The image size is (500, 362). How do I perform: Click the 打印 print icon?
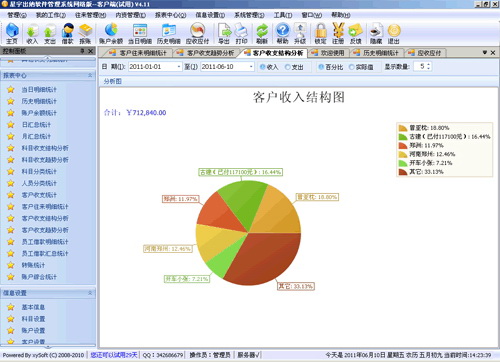tap(241, 33)
